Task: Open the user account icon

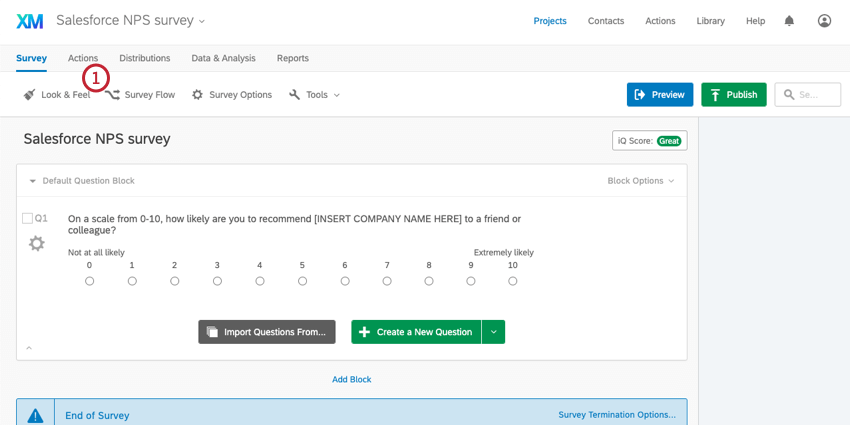Action: 824,21
